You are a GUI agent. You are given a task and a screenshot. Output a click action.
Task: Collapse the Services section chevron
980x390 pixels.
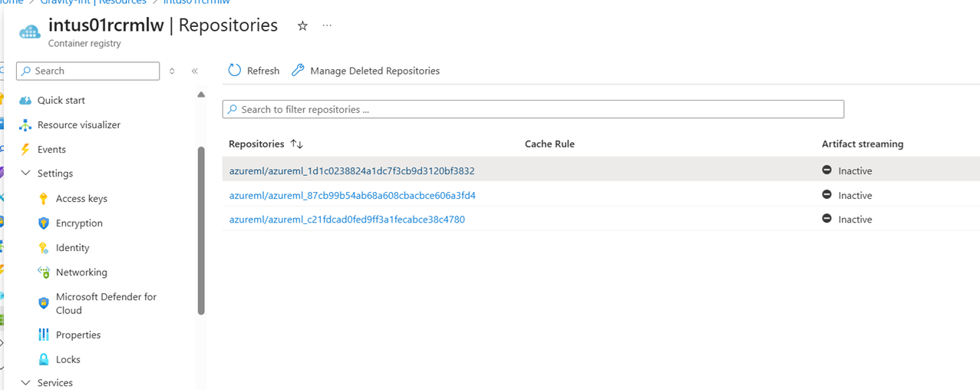point(25,382)
